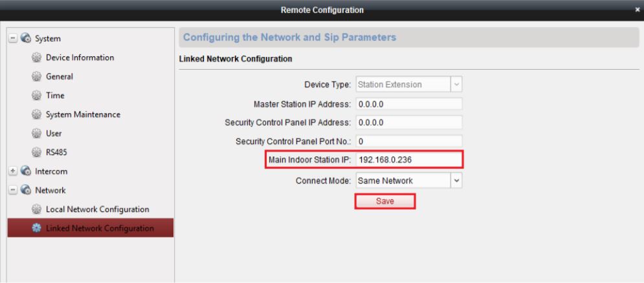The image size is (644, 283).
Task: Open the System Maintenance page
Action: [83, 114]
